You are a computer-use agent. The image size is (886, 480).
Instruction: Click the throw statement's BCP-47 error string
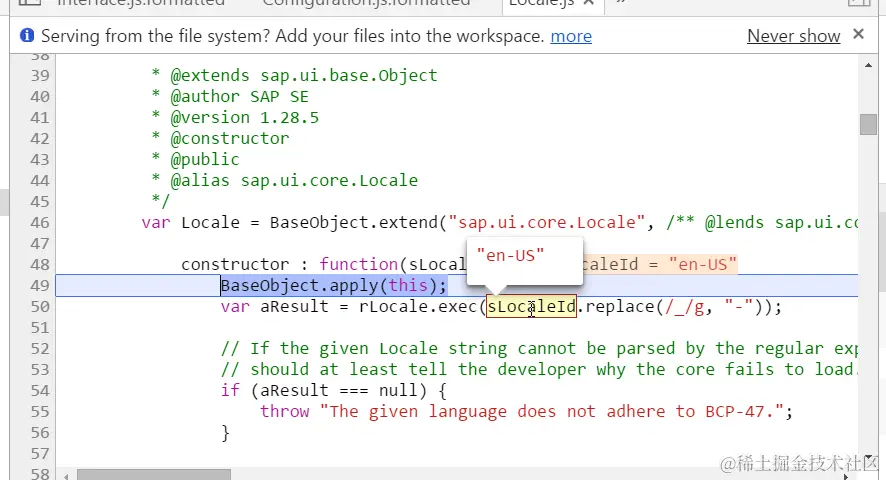click(x=551, y=412)
